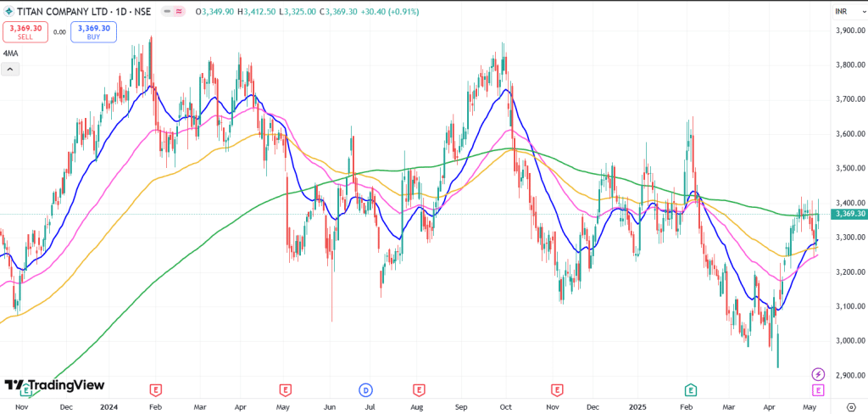This screenshot has height=414, width=868.
Task: Click the TradingView logo
Action: pyautogui.click(x=54, y=385)
